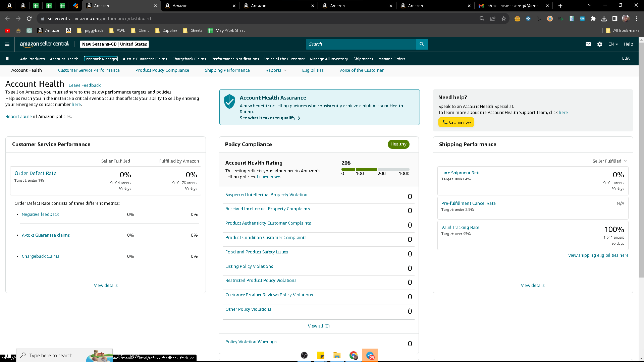The image size is (644, 362).
Task: Open the Seller Central settings gear
Action: [x=600, y=44]
